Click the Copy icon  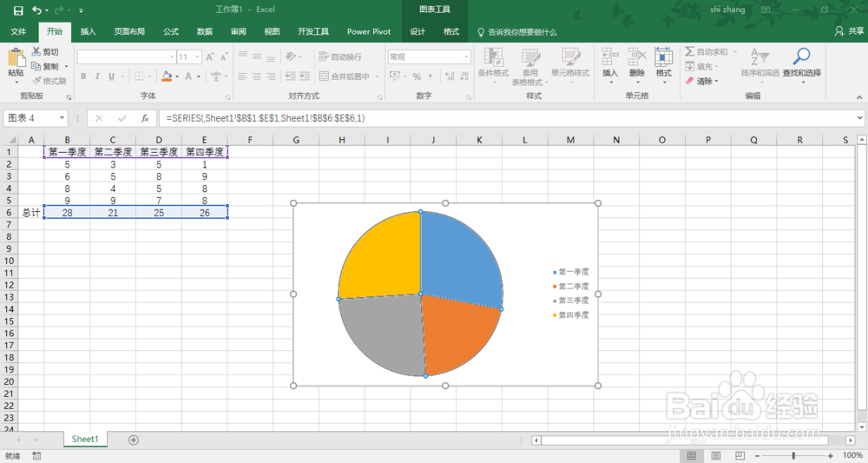coord(36,66)
